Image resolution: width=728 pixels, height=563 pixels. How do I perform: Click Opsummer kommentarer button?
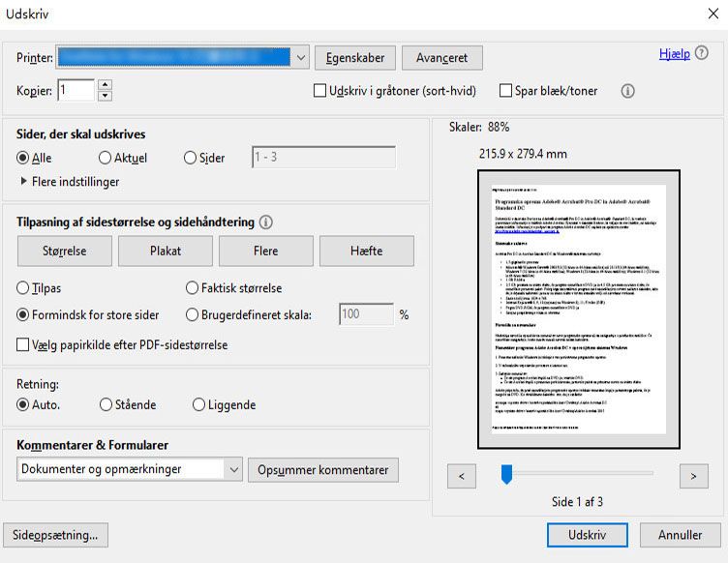(323, 470)
